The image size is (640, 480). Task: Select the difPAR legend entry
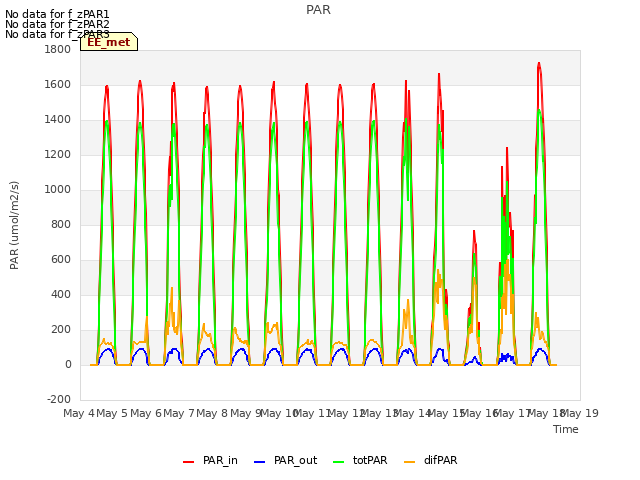431,460
